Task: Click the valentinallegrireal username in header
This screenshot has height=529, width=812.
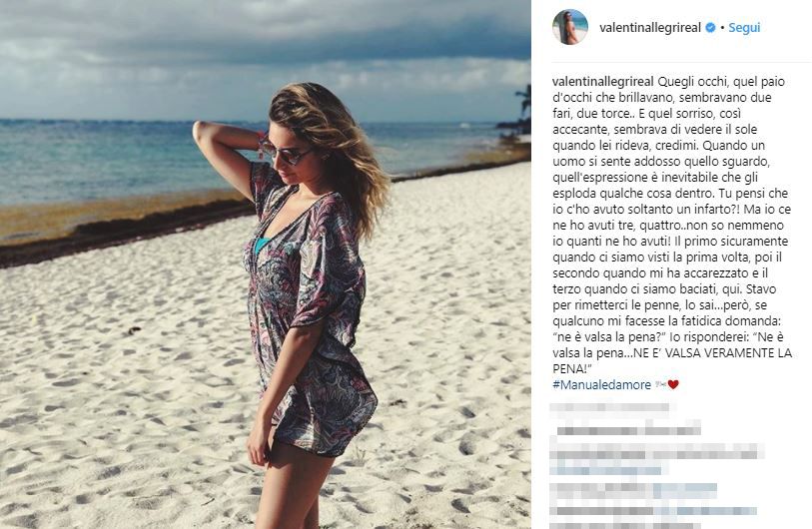Action: pyautogui.click(x=650, y=27)
